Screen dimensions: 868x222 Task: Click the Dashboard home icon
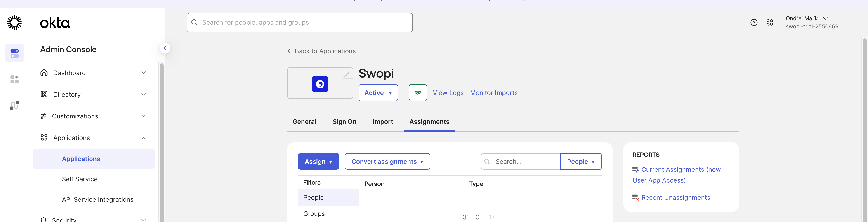44,73
